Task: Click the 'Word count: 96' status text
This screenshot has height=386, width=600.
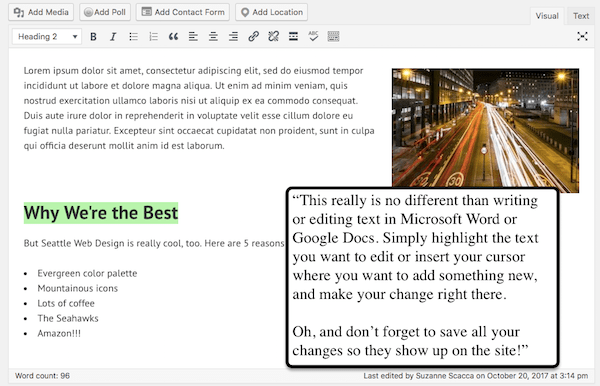Action: [x=42, y=376]
